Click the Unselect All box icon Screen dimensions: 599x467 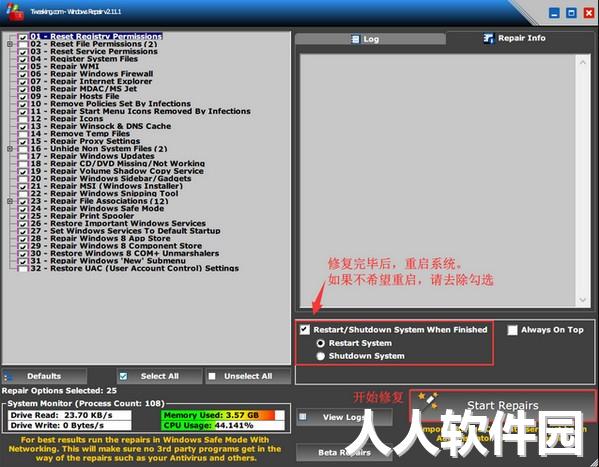pos(212,376)
